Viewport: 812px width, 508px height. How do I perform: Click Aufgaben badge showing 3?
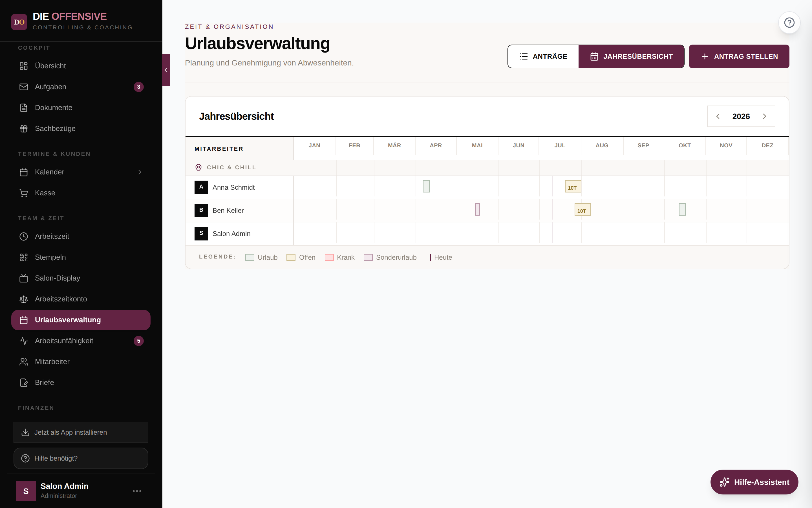click(139, 87)
